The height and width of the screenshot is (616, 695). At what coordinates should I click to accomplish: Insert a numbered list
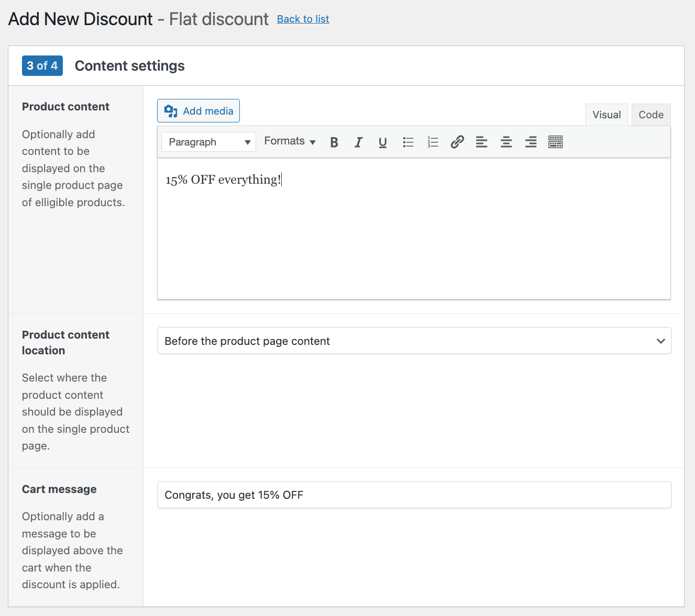click(433, 142)
